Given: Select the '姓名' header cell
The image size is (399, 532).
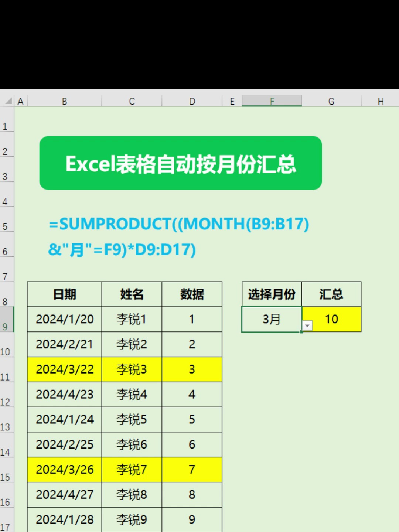Looking at the screenshot, I should [132, 294].
